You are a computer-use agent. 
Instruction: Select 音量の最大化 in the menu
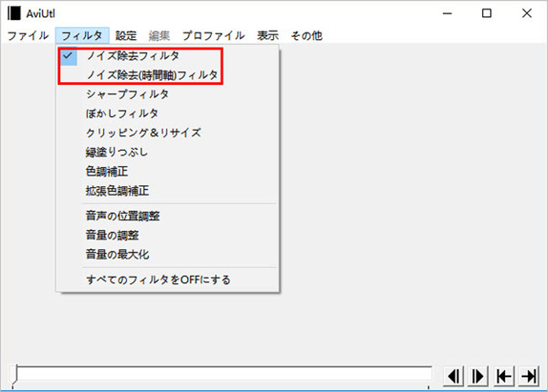click(117, 254)
